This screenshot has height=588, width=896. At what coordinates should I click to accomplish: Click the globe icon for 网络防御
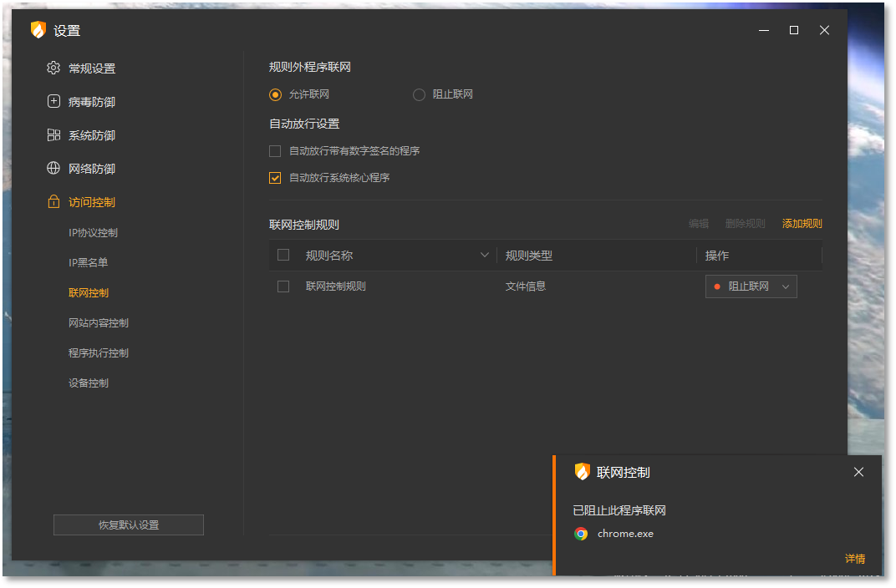[53, 168]
